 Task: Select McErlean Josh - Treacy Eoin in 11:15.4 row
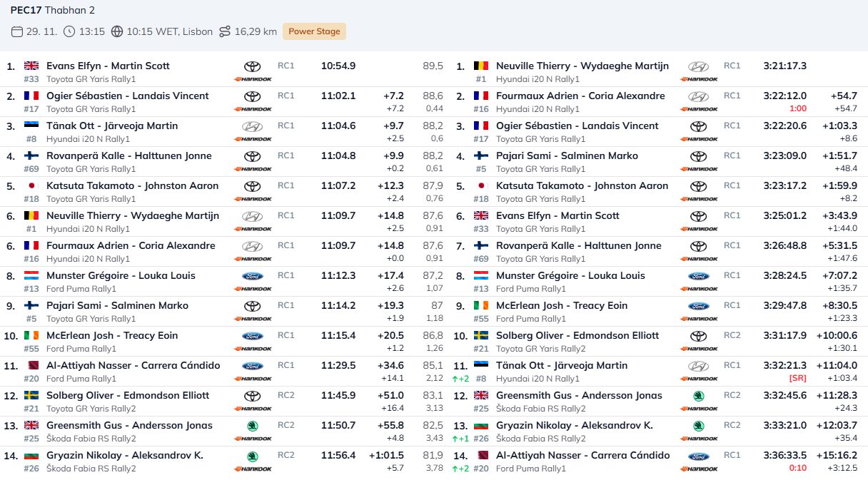tap(112, 335)
